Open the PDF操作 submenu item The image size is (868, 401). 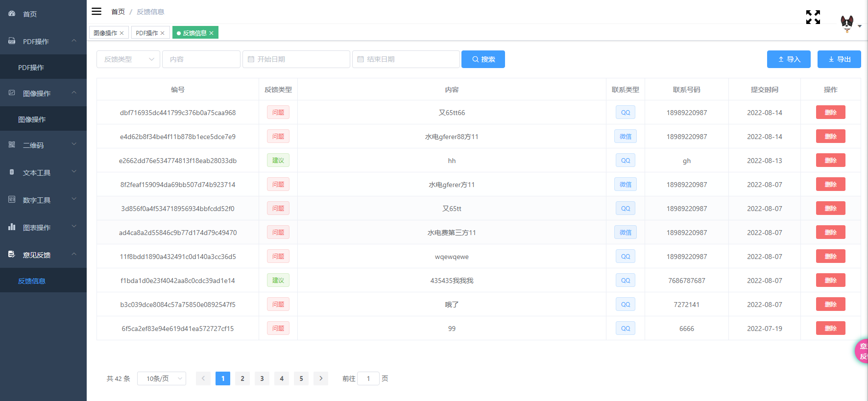click(x=43, y=68)
